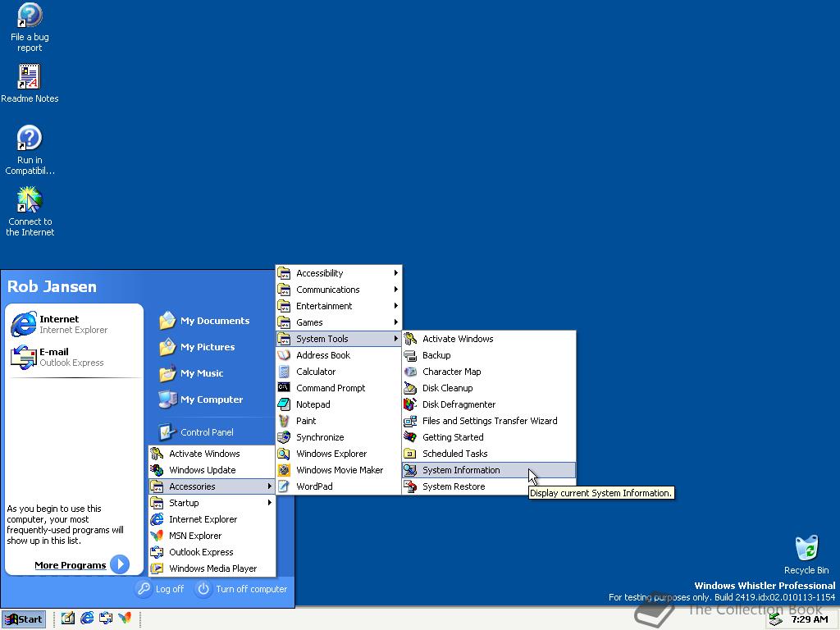Open Scheduled Tasks menu entry

pyautogui.click(x=489, y=454)
